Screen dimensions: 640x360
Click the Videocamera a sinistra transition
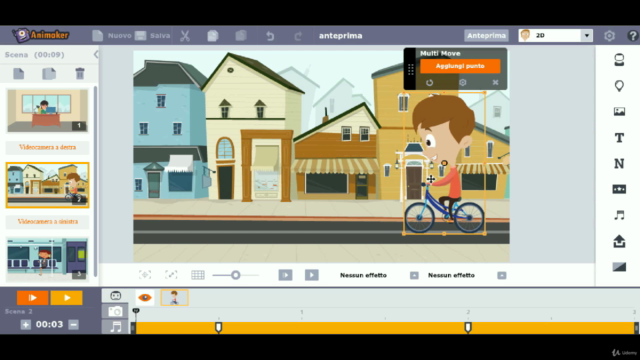(x=47, y=222)
